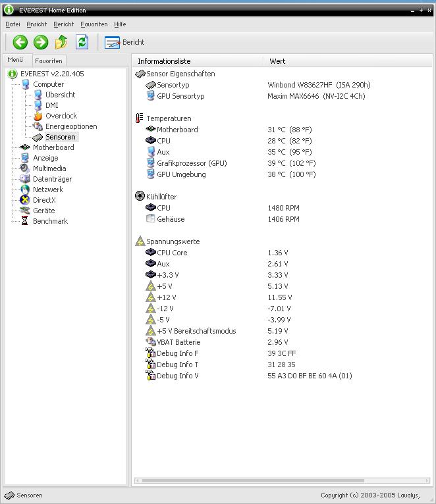Click the Benchmark hourglass icon

click(25, 221)
